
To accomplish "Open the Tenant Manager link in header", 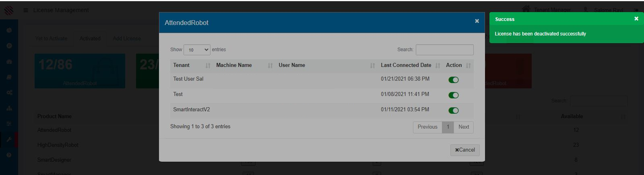I will tap(552, 10).
